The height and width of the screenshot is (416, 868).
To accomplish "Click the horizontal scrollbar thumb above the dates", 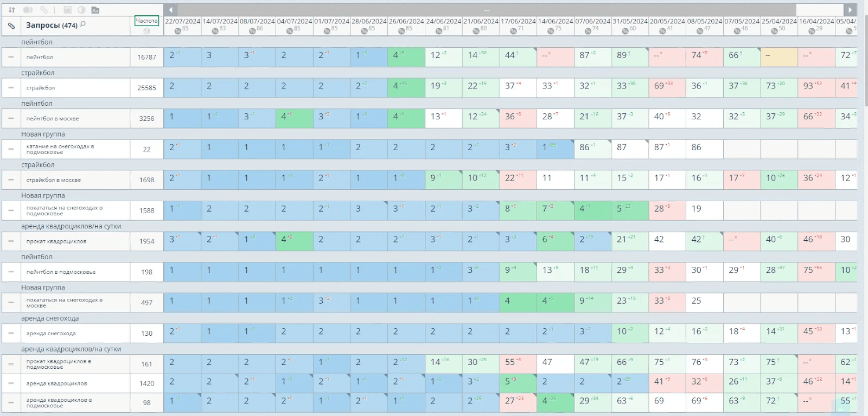I will click(487, 10).
